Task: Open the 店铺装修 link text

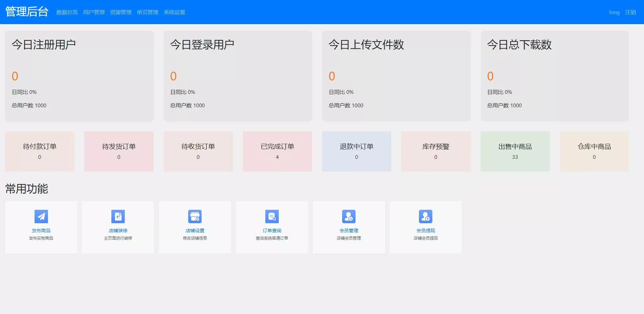Action: click(118, 231)
